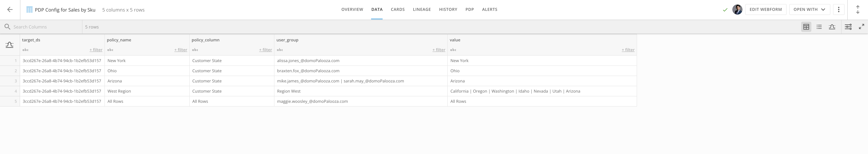Image resolution: width=868 pixels, height=154 pixels.
Task: Click the green checkmark status icon
Action: pyautogui.click(x=725, y=10)
